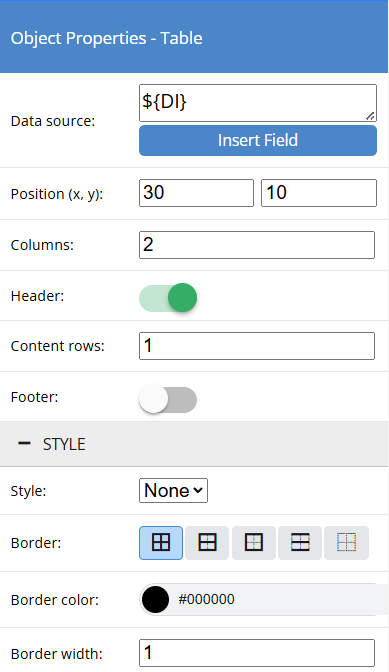Click the Position x field showing 30
389x672 pixels.
[x=196, y=193]
